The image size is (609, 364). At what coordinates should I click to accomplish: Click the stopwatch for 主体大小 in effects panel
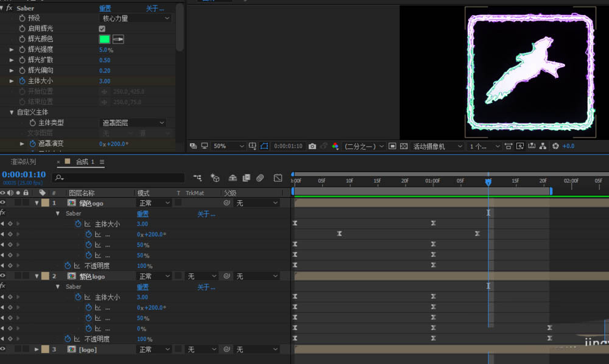tap(22, 81)
